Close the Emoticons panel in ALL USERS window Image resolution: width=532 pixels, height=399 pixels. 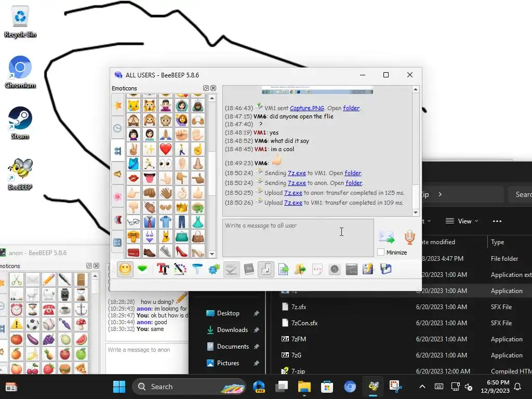[213, 88]
